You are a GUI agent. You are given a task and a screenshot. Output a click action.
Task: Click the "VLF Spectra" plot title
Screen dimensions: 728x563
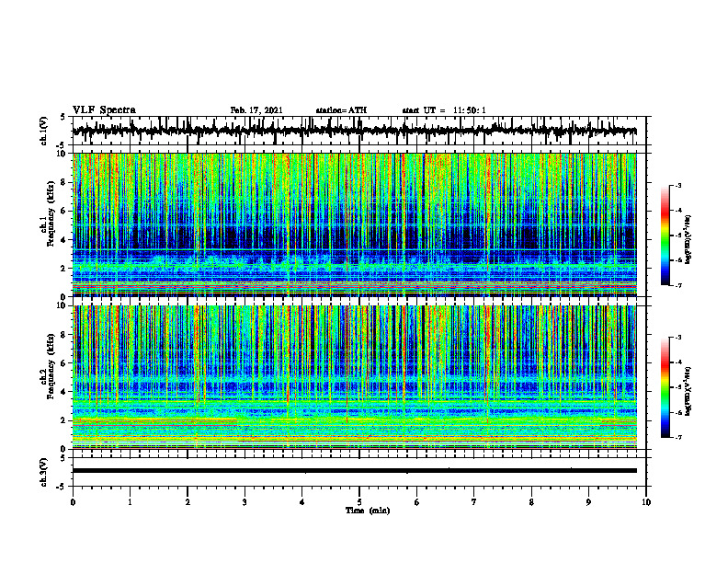[104, 110]
